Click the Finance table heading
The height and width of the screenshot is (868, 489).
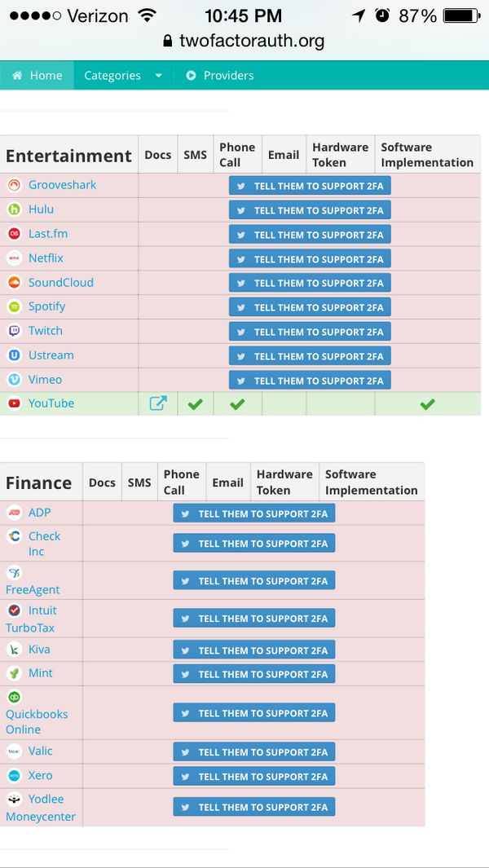39,482
